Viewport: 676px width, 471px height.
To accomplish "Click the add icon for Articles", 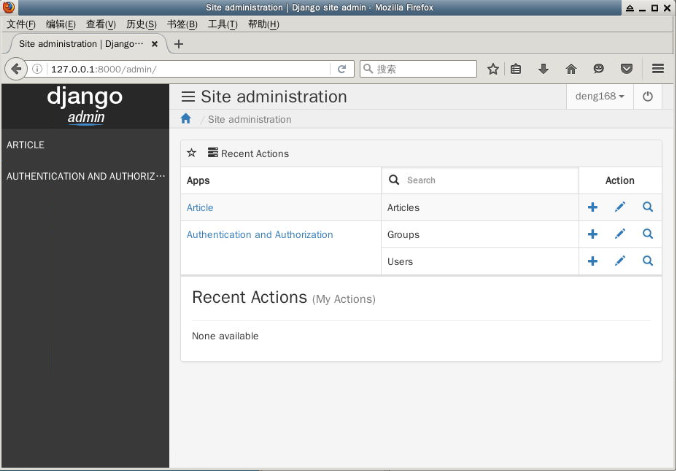I will 592,207.
